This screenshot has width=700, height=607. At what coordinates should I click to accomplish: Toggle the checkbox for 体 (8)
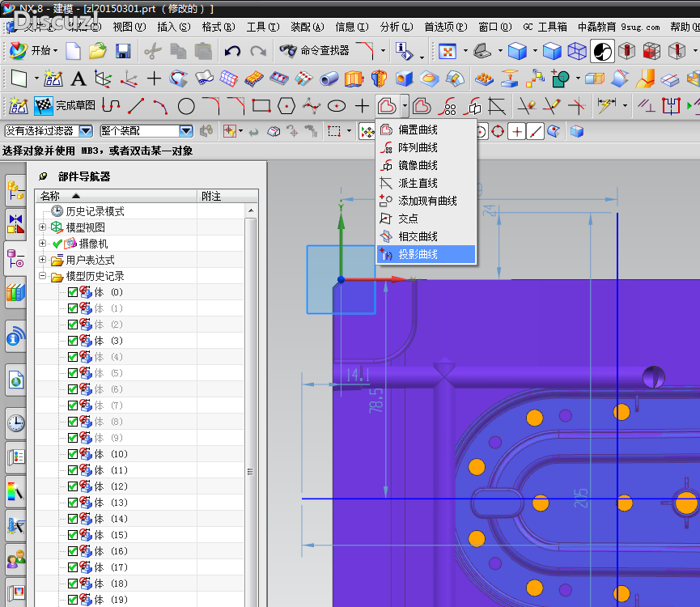click(x=73, y=422)
